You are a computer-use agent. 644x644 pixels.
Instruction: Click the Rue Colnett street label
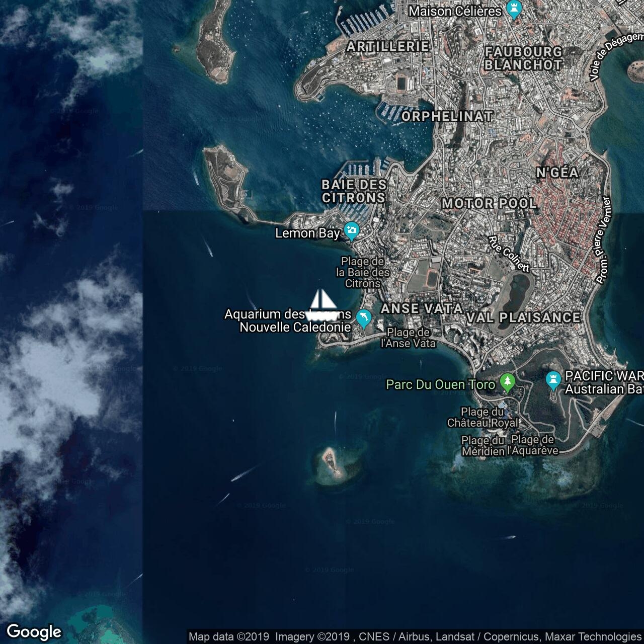pyautogui.click(x=509, y=254)
